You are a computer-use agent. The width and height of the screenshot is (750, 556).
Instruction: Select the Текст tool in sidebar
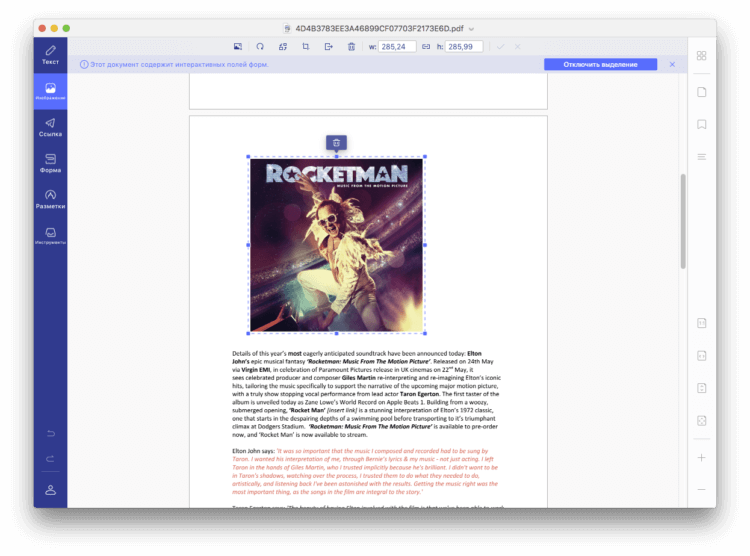[50, 55]
